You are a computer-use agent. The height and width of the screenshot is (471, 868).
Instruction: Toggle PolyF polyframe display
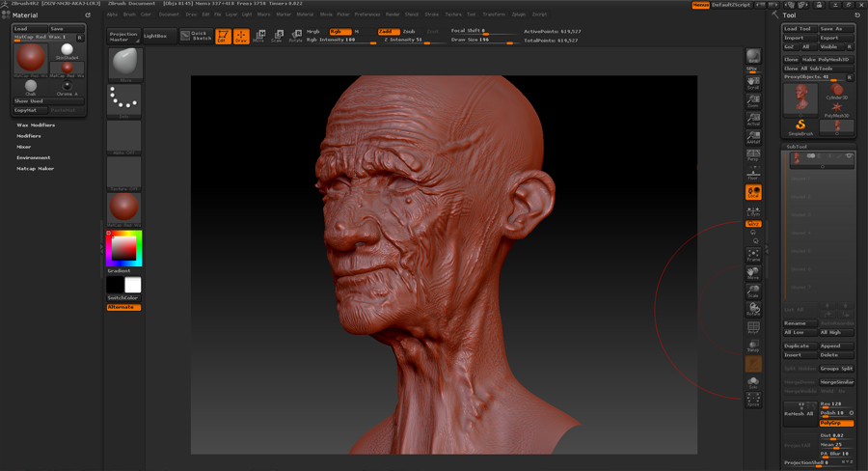[x=753, y=327]
